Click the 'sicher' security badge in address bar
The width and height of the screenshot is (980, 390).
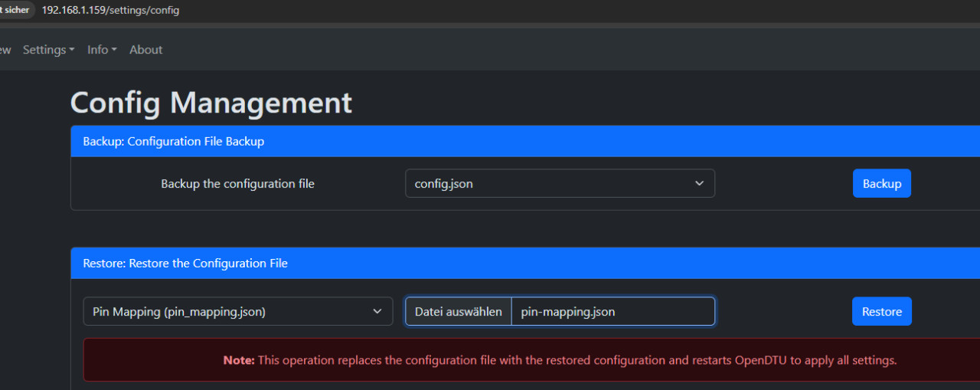[x=15, y=10]
